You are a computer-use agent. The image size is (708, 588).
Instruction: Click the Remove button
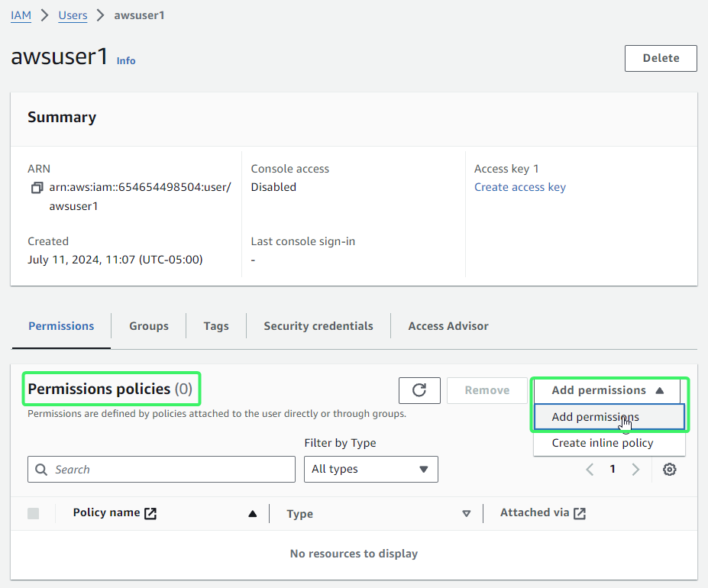tap(487, 390)
